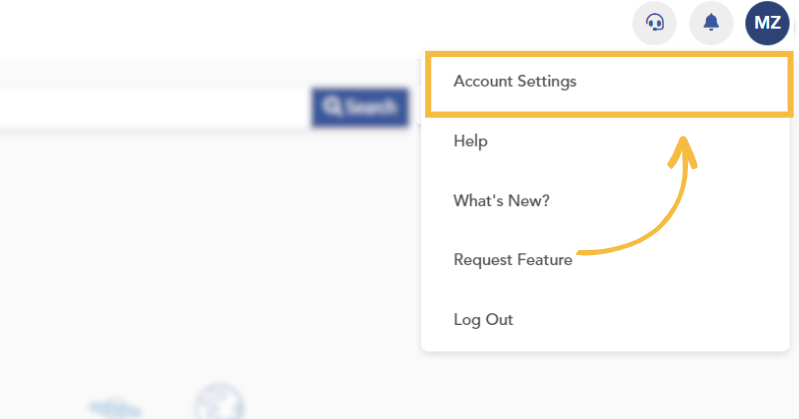
Task: Open the bell notifications icon
Action: [711, 23]
